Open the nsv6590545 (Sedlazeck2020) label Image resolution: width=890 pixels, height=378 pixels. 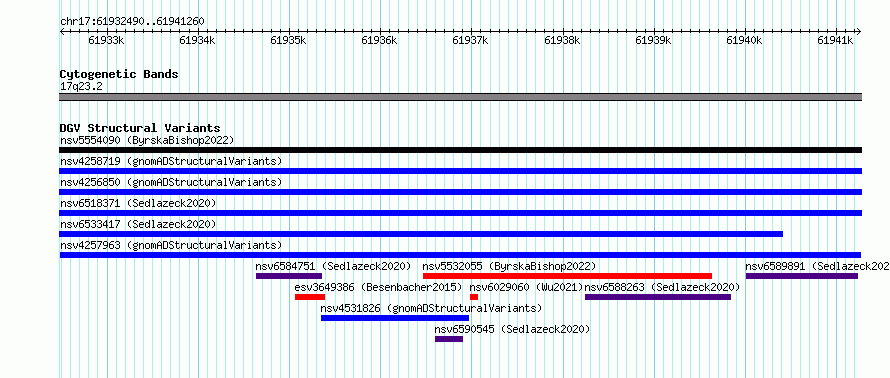pos(513,329)
